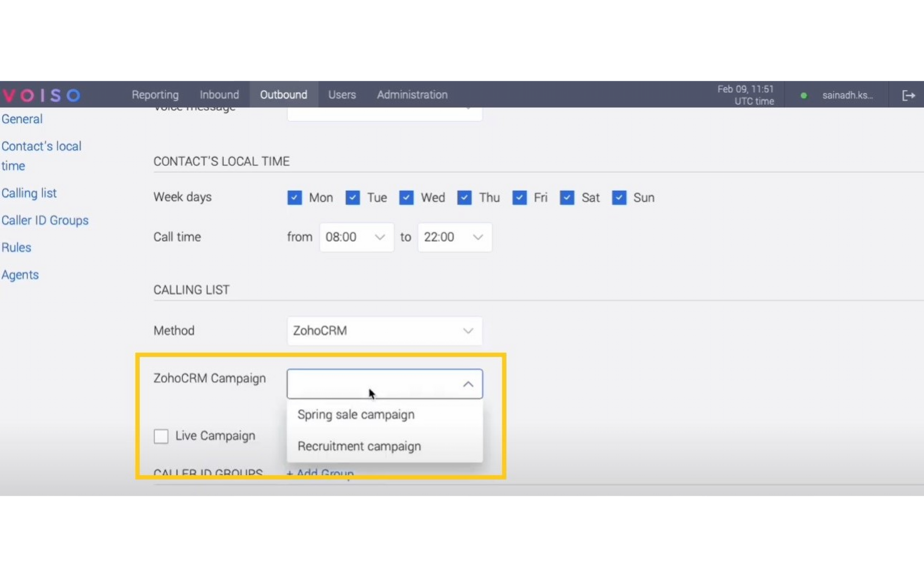The height and width of the screenshot is (577, 924).
Task: Go to General section link
Action: coord(22,119)
